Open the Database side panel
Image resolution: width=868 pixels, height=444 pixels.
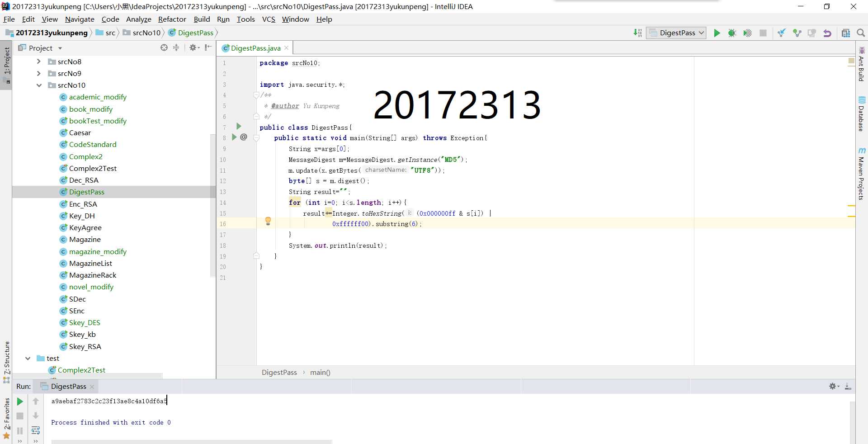click(x=862, y=114)
